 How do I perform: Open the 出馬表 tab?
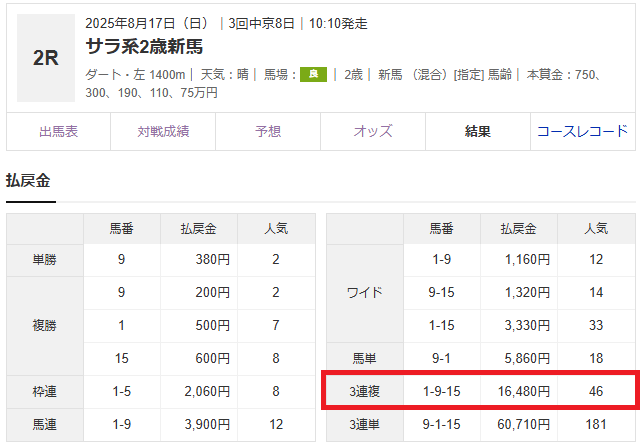click(58, 131)
